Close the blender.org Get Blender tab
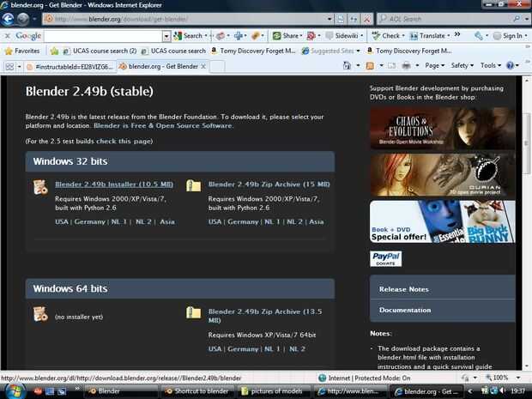 click(203, 67)
